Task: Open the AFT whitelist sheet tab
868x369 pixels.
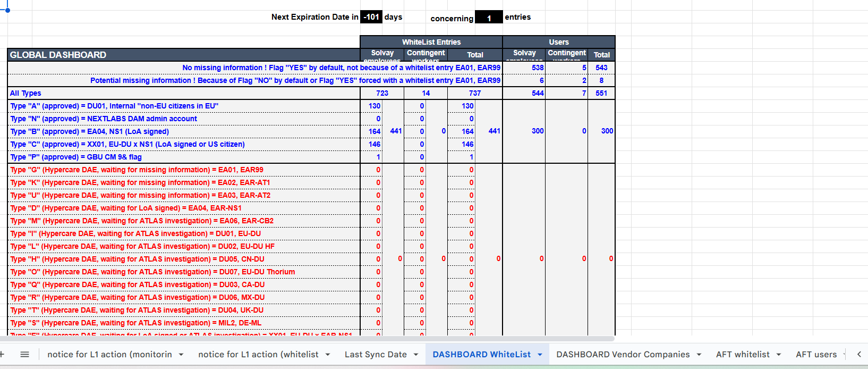Action: pos(742,355)
